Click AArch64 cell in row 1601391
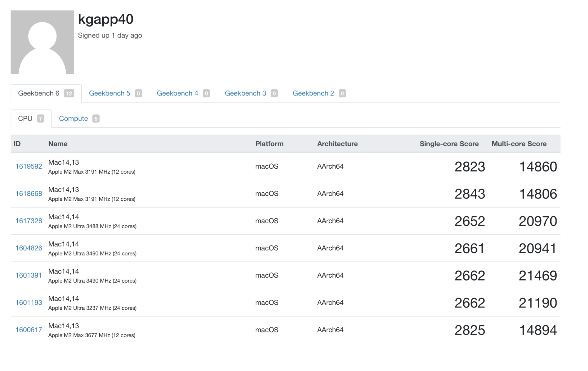Screen dimensions: 588x371 [x=330, y=275]
